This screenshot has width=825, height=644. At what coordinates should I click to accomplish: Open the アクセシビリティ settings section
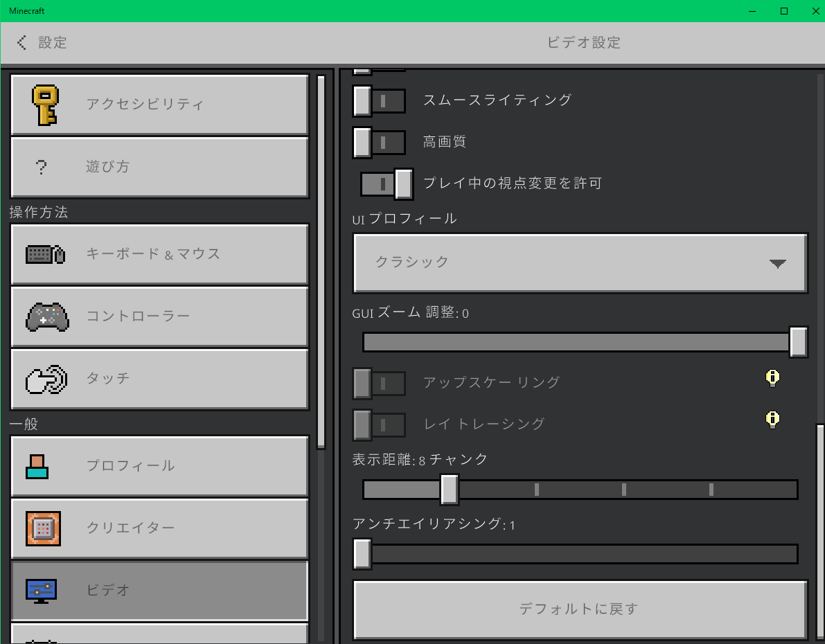159,105
